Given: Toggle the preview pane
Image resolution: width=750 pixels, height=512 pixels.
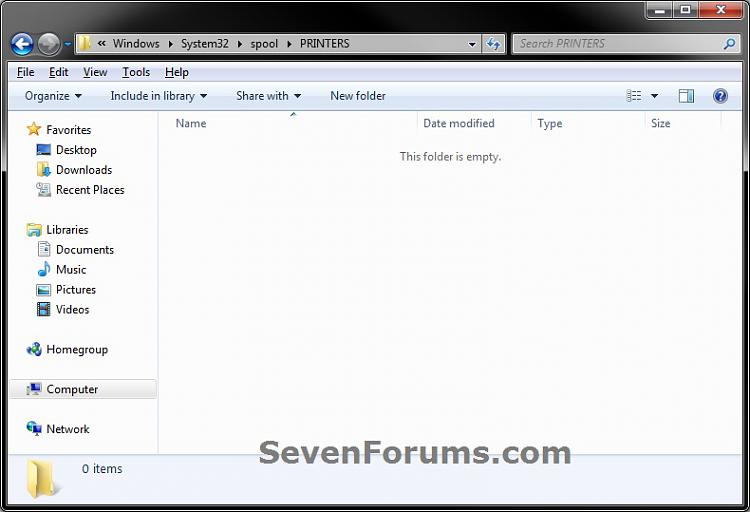Looking at the screenshot, I should click(x=686, y=96).
